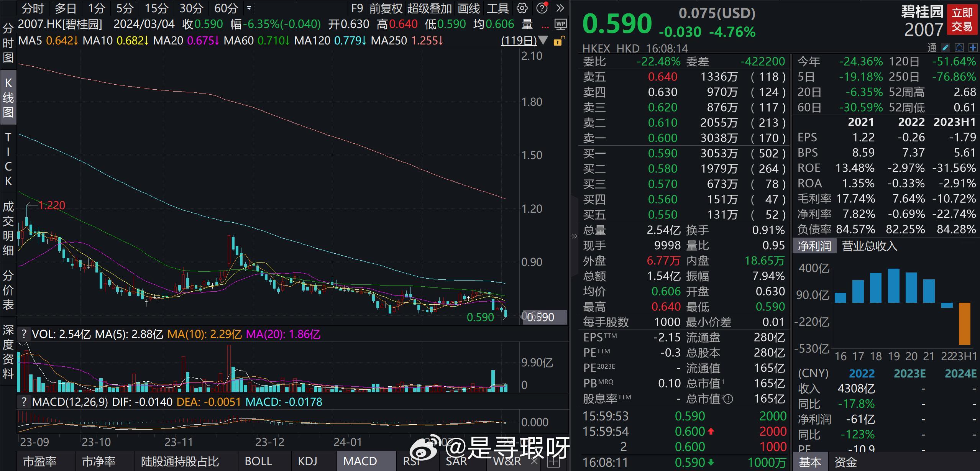Open the 分价表 sidebar tab
The image size is (980, 471).
click(x=8, y=290)
